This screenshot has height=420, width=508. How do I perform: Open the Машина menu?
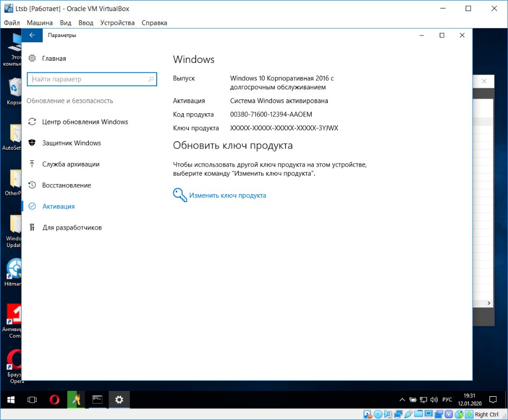click(x=40, y=23)
